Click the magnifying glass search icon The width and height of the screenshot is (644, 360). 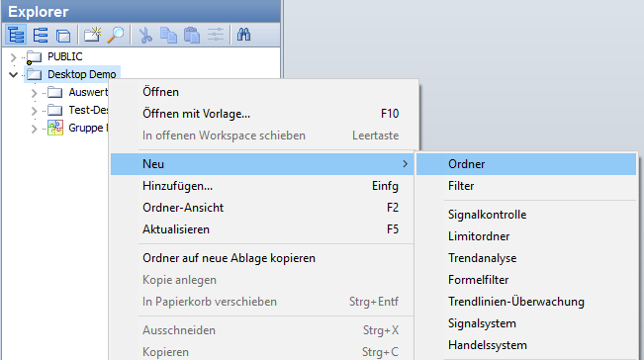tap(116, 35)
